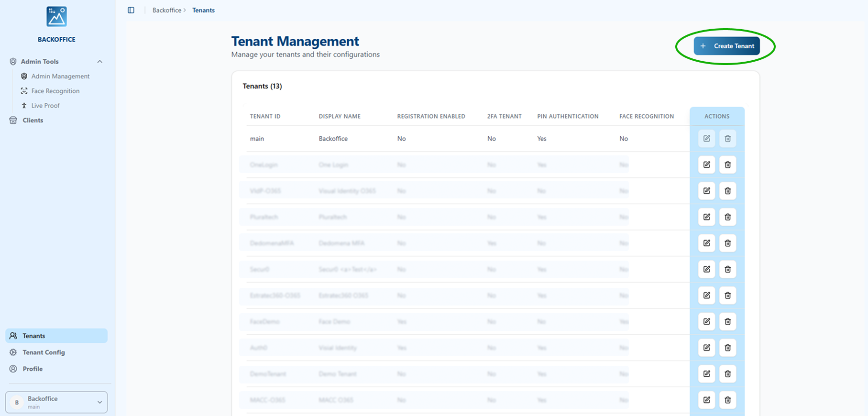Edit the main tenant row
This screenshot has height=416, width=868.
coord(706,139)
